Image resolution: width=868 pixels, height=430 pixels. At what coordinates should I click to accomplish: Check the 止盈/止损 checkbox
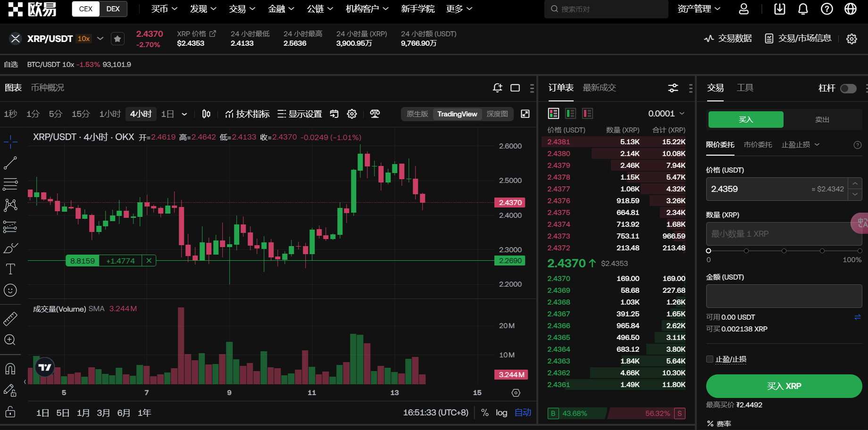709,359
